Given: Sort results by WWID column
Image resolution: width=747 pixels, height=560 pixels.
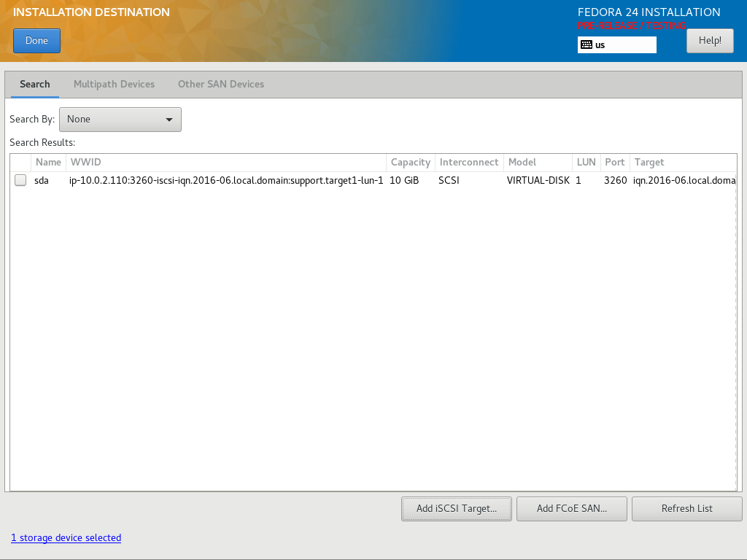Looking at the screenshot, I should point(226,163).
